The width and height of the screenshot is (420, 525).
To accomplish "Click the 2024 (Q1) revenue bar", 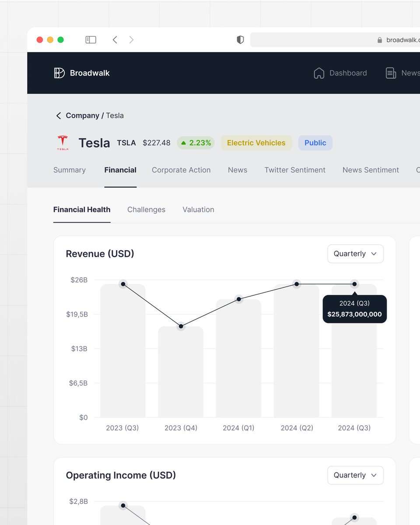I will (x=238, y=358).
